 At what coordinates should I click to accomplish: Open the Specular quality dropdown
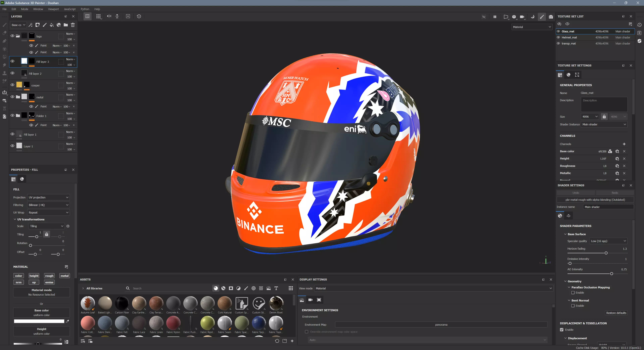click(x=608, y=241)
